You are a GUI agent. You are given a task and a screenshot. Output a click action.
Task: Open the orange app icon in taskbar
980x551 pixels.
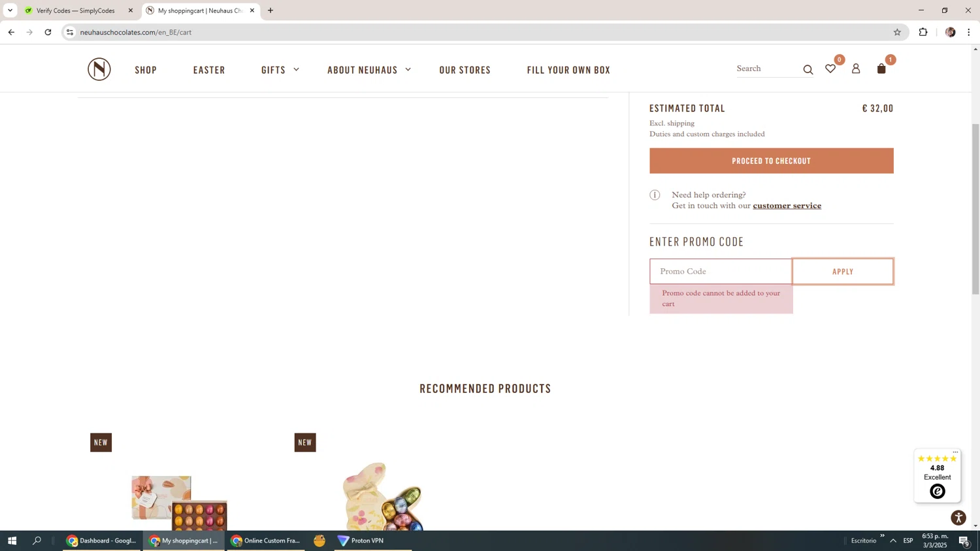click(x=319, y=541)
